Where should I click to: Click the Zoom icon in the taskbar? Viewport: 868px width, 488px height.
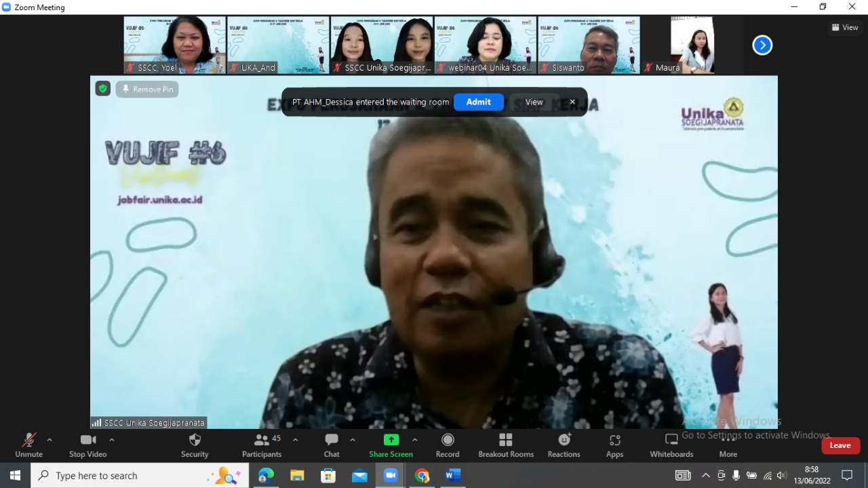coord(391,475)
